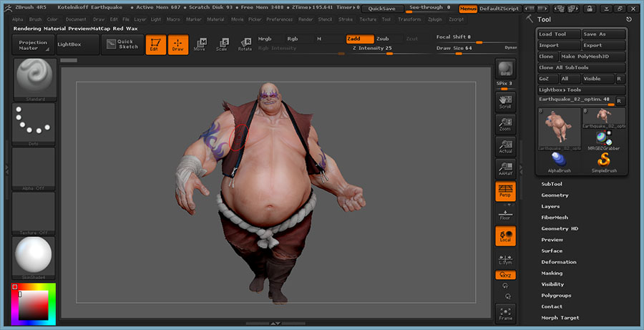Viewport: 644px width, 330px height.
Task: Click the Actual size icon
Action: click(505, 146)
